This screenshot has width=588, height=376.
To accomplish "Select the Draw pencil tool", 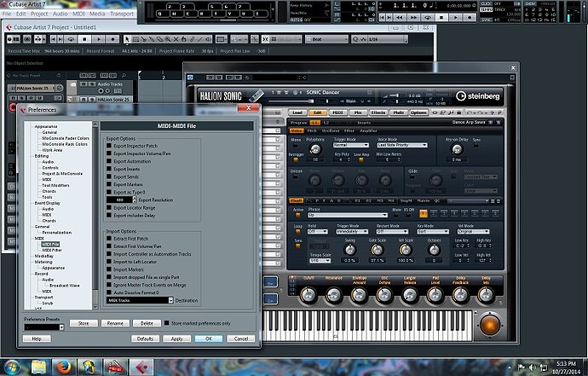I will click(x=192, y=39).
